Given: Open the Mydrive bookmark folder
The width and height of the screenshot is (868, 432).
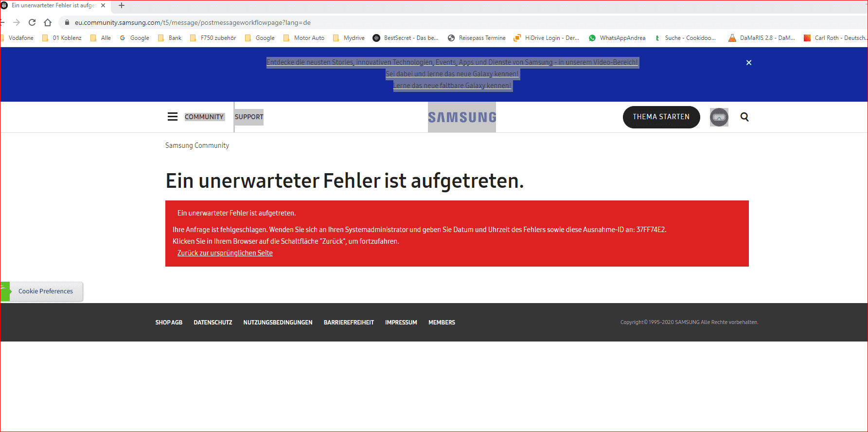Looking at the screenshot, I should click(x=349, y=38).
